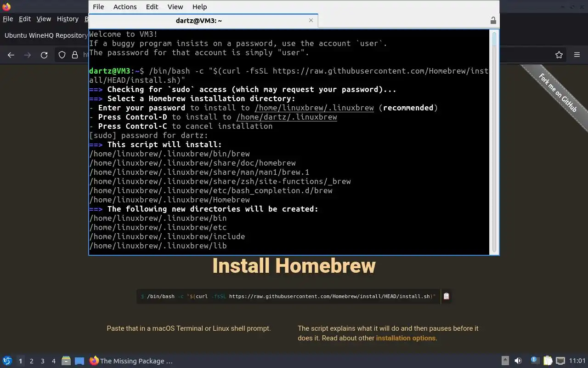
Task: Switch to workspace 3
Action: 42,361
